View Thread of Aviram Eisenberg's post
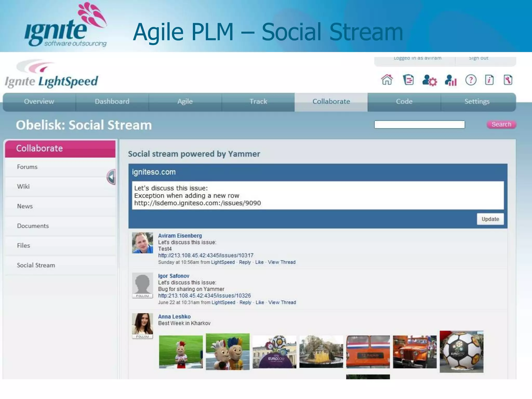 (x=282, y=262)
